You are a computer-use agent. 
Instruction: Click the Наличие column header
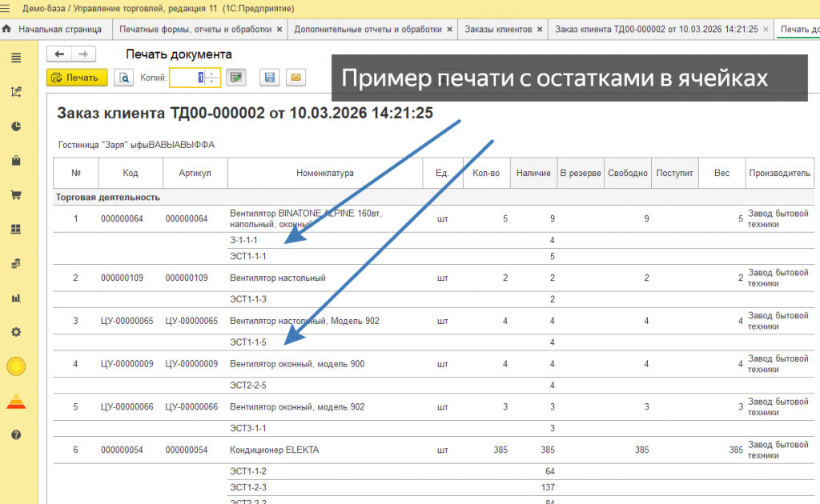coord(533,173)
